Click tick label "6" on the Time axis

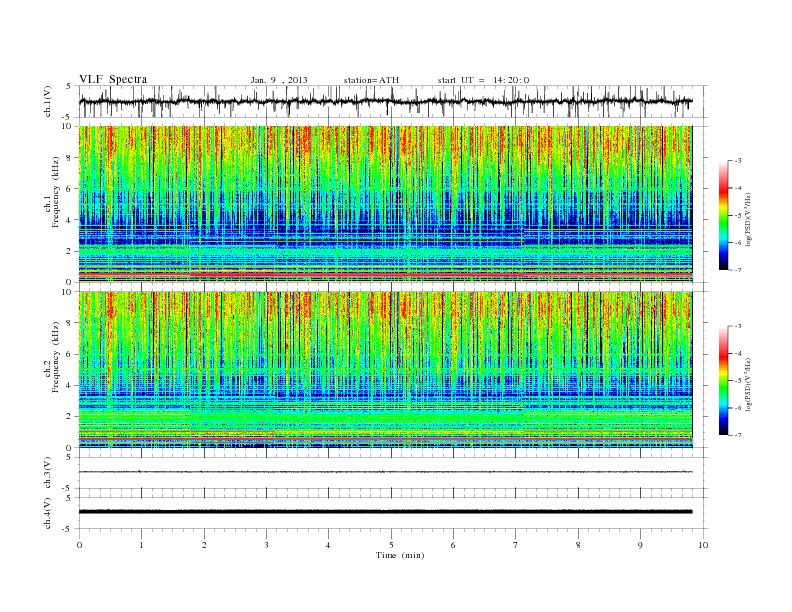tap(453, 545)
